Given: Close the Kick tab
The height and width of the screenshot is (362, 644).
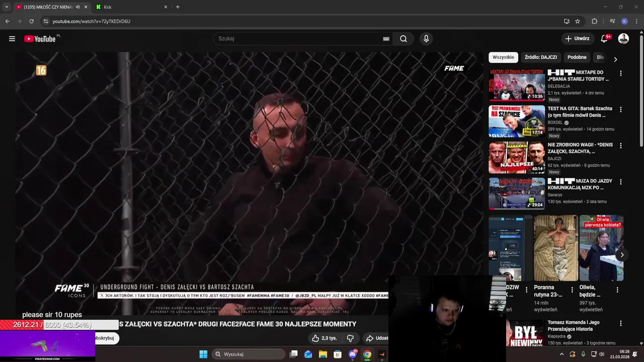Looking at the screenshot, I should click(166, 7).
